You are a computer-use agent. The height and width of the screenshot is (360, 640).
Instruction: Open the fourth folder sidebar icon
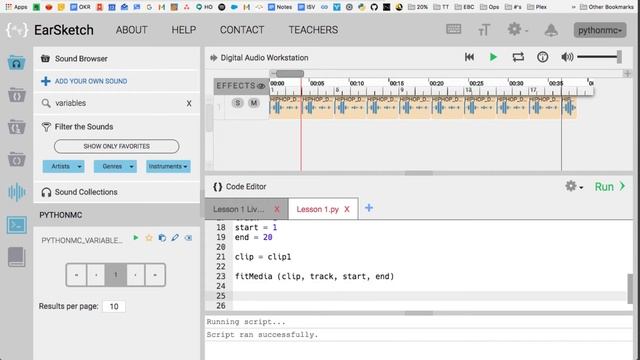[x=16, y=159]
